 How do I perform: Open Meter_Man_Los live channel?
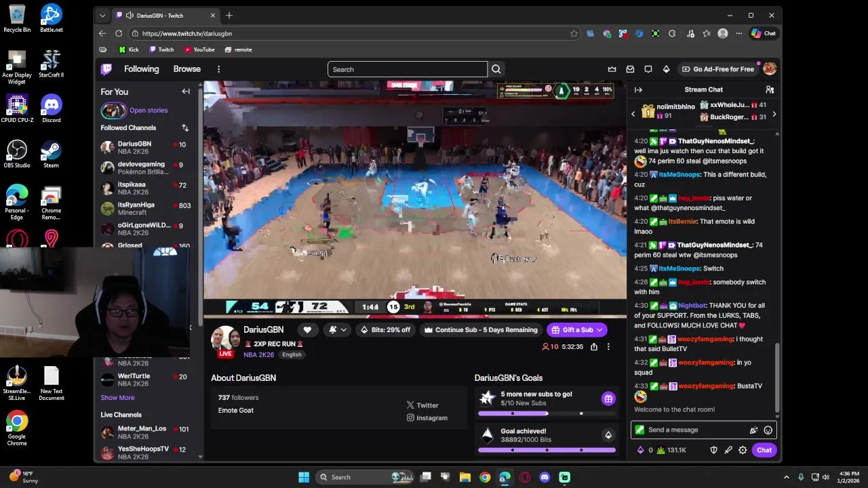click(146, 432)
